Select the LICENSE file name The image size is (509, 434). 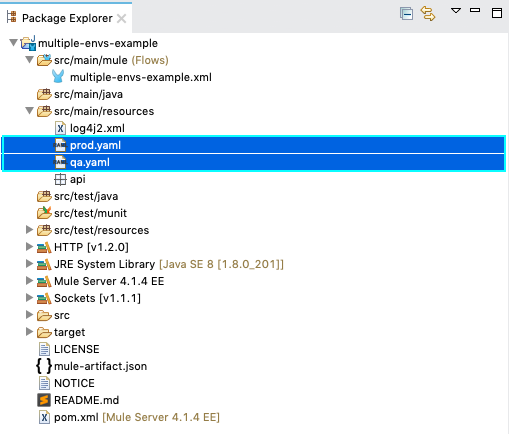tap(77, 349)
